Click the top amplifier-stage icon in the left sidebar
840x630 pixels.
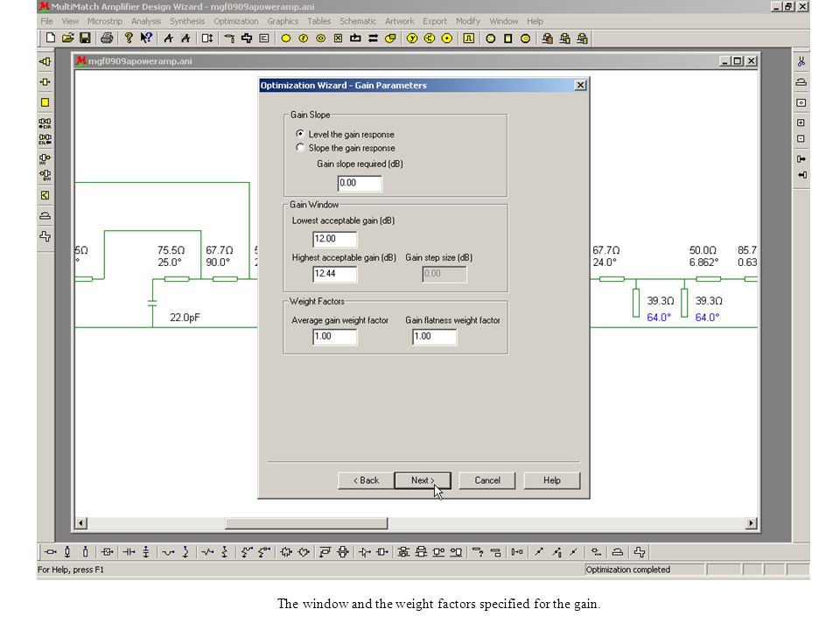[x=45, y=61]
